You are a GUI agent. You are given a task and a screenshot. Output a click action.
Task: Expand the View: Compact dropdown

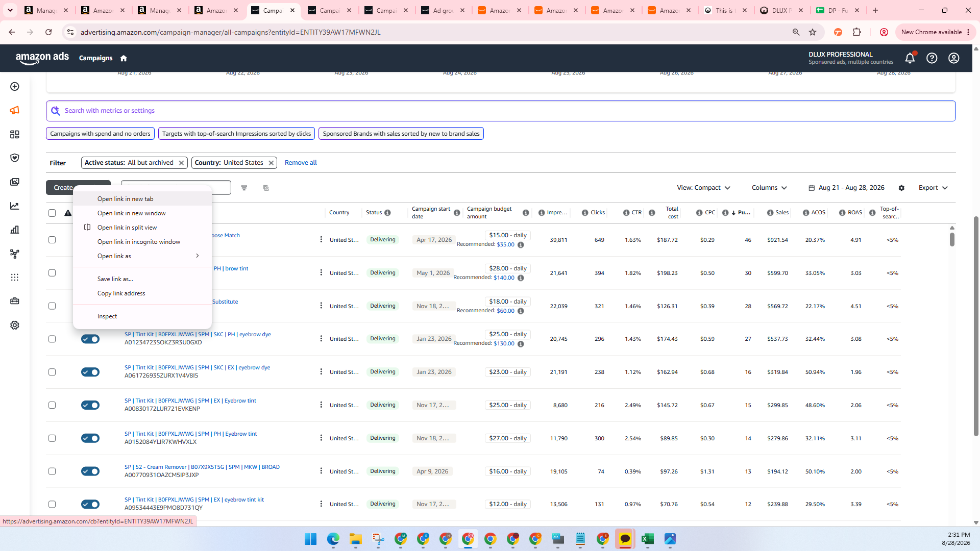tap(704, 188)
